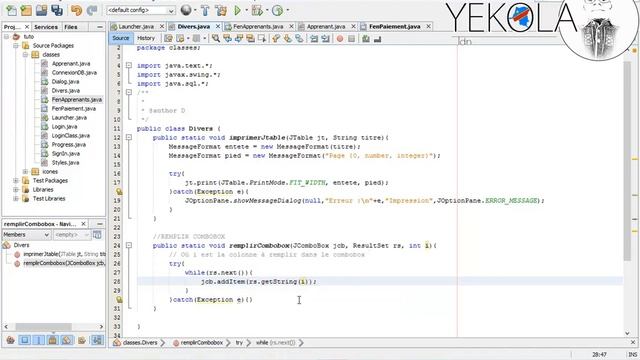Run the project with the green arrow
This screenshot has width=640, height=360.
pos(237,10)
